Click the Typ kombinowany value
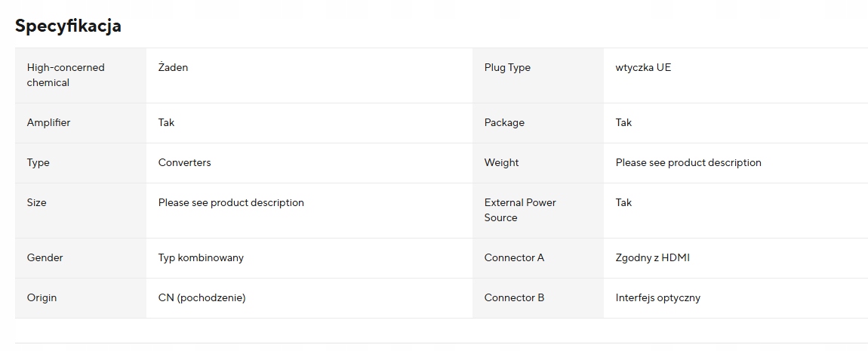Viewport: 868px width, 351px height. pyautogui.click(x=201, y=257)
